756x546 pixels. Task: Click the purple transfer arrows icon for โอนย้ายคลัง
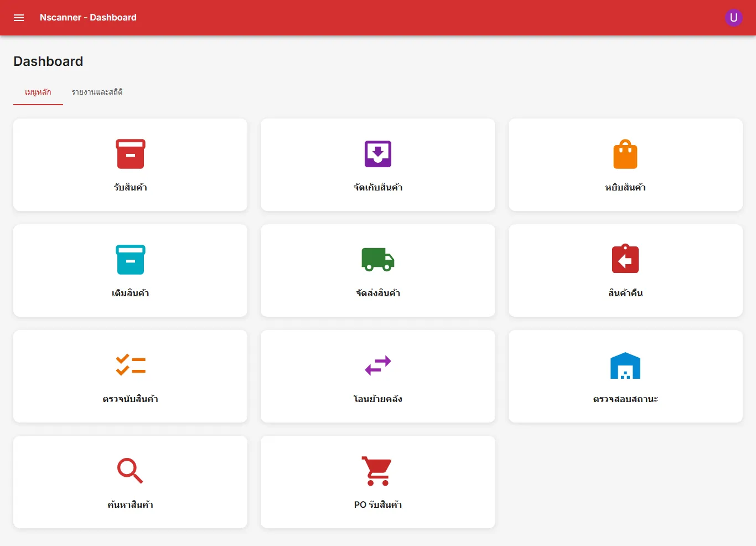pos(377,365)
